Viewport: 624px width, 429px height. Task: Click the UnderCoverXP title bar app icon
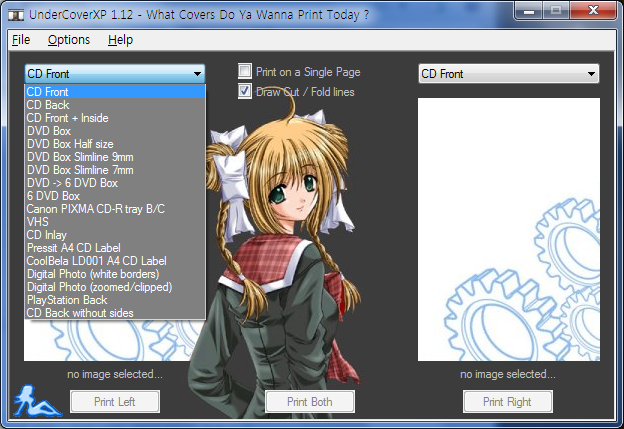tap(16, 15)
